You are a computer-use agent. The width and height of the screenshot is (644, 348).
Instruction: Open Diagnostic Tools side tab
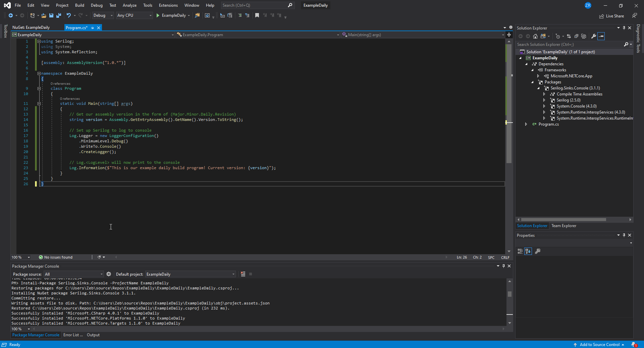point(638,39)
